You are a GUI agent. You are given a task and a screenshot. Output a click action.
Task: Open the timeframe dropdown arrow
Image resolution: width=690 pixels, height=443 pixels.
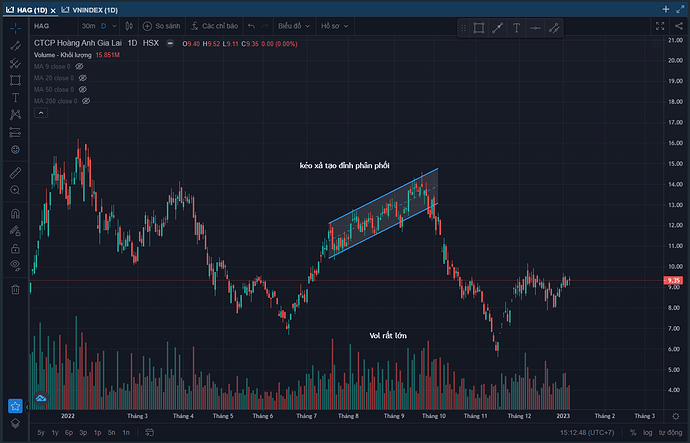[114, 26]
